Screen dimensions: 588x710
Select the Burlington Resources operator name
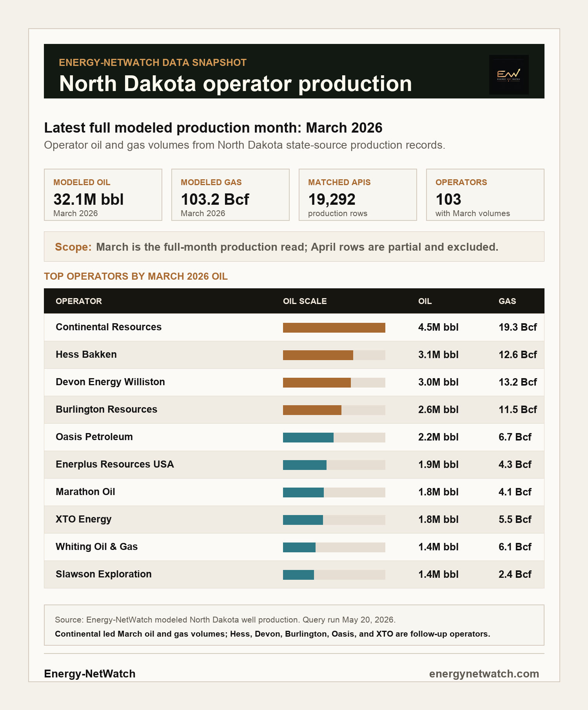pyautogui.click(x=106, y=409)
